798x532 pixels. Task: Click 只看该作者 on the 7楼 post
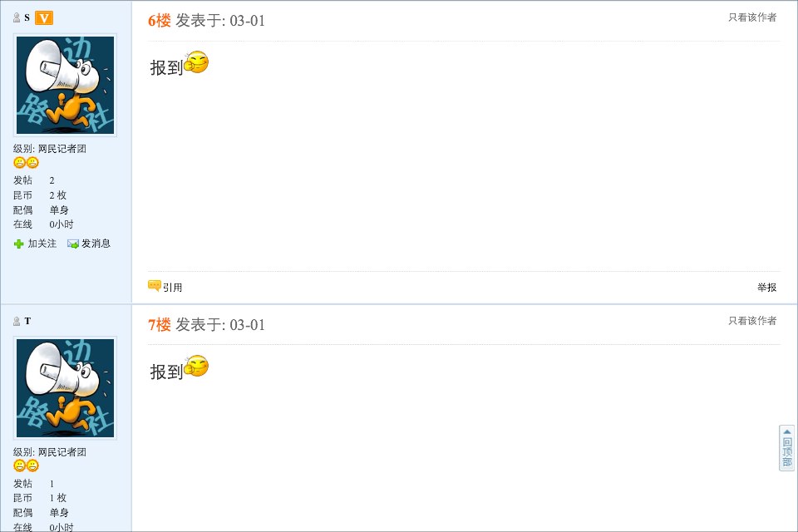point(752,321)
